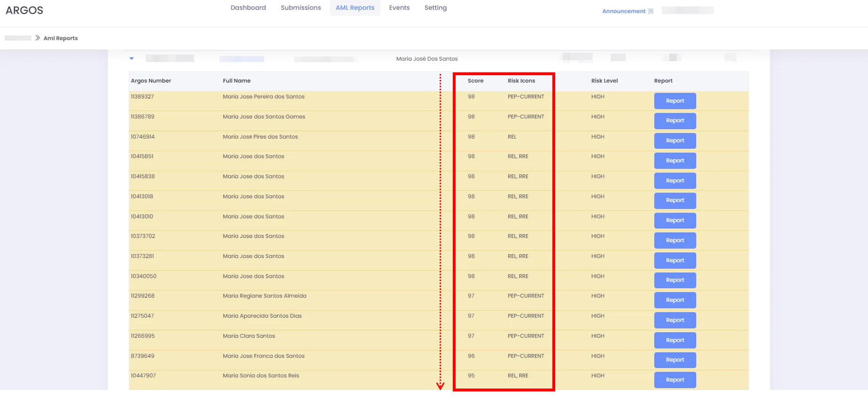Select name Maria Jose Franca dos Santos
The height and width of the screenshot is (398, 868).
coord(263,356)
